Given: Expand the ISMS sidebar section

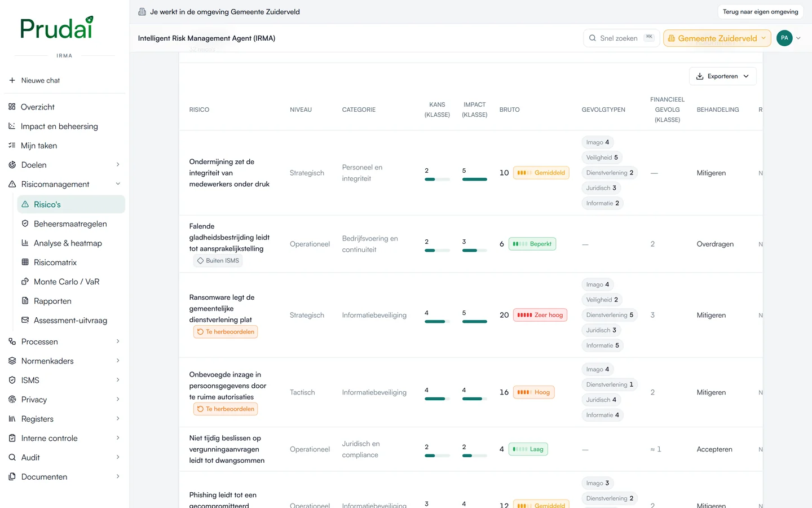Looking at the screenshot, I should coord(118,380).
